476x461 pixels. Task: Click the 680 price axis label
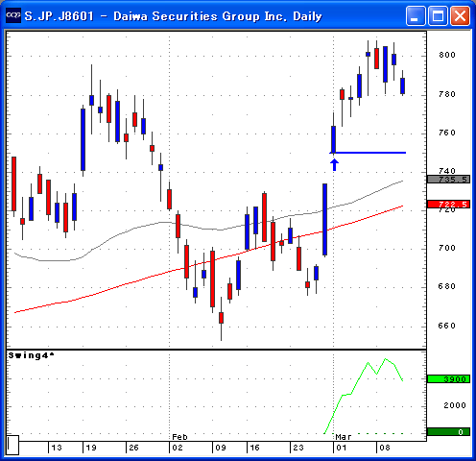447,286
